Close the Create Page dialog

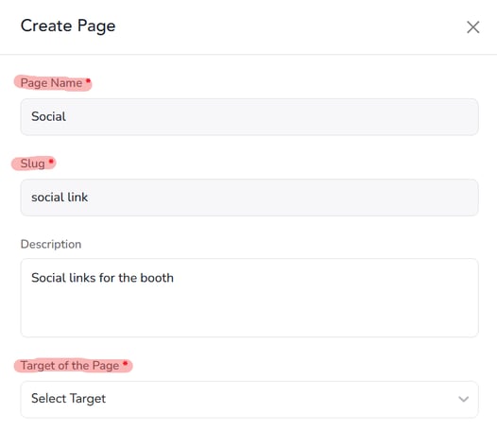pos(473,27)
